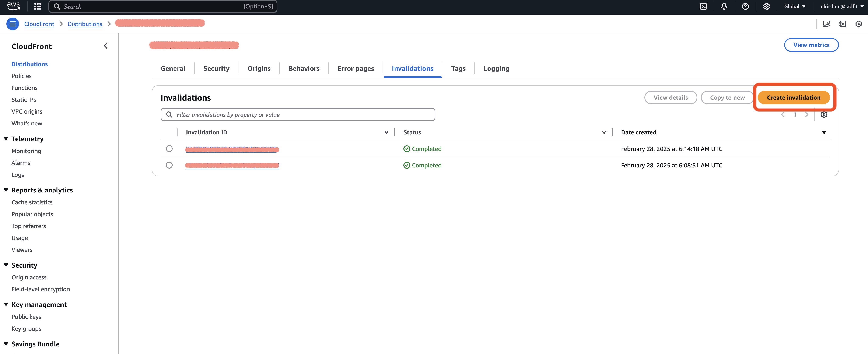Open AWS services grid menu

tap(38, 6)
